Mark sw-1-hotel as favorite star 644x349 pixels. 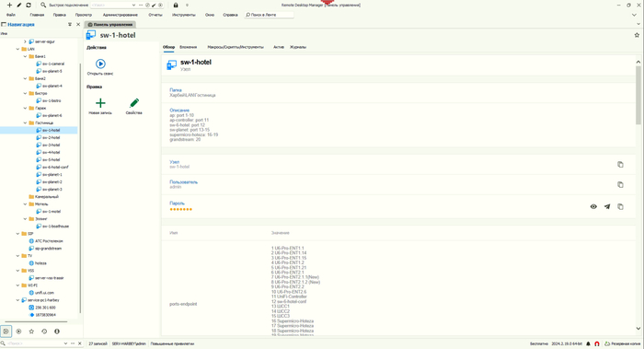coord(637,35)
